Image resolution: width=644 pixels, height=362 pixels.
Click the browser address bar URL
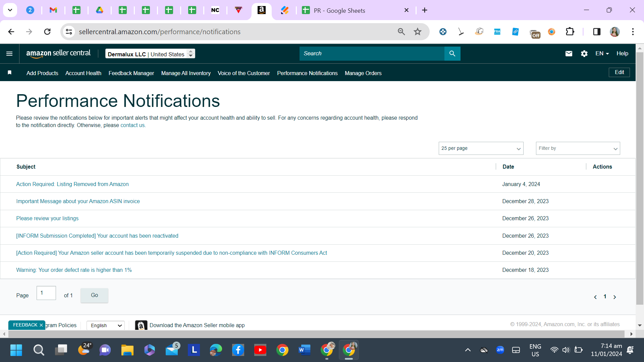[160, 32]
